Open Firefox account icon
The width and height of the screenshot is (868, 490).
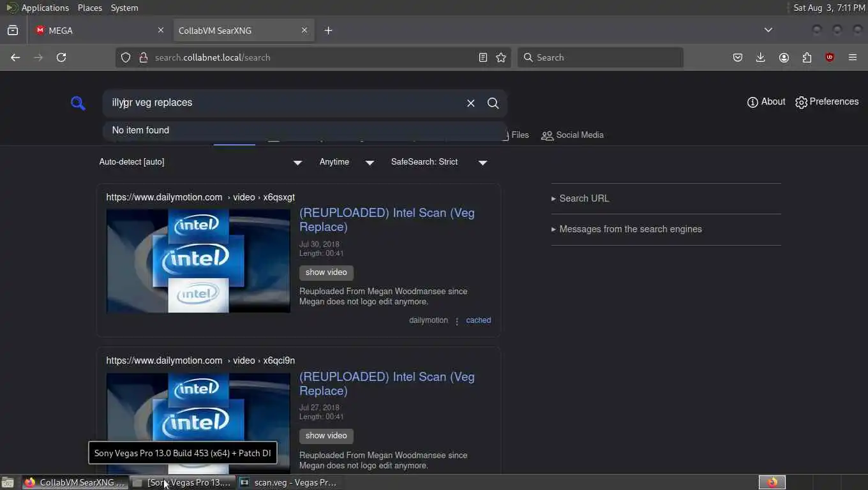point(784,57)
